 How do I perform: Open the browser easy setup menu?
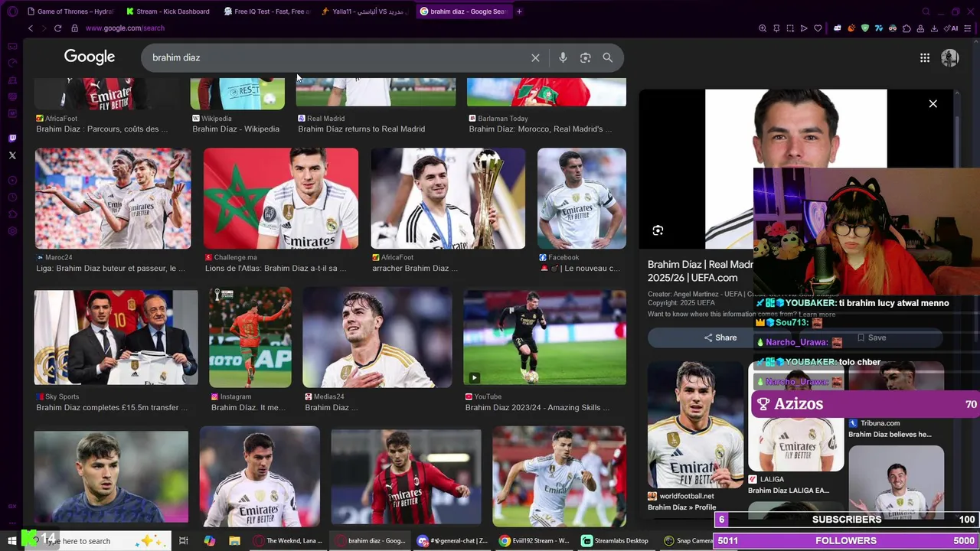(x=969, y=28)
